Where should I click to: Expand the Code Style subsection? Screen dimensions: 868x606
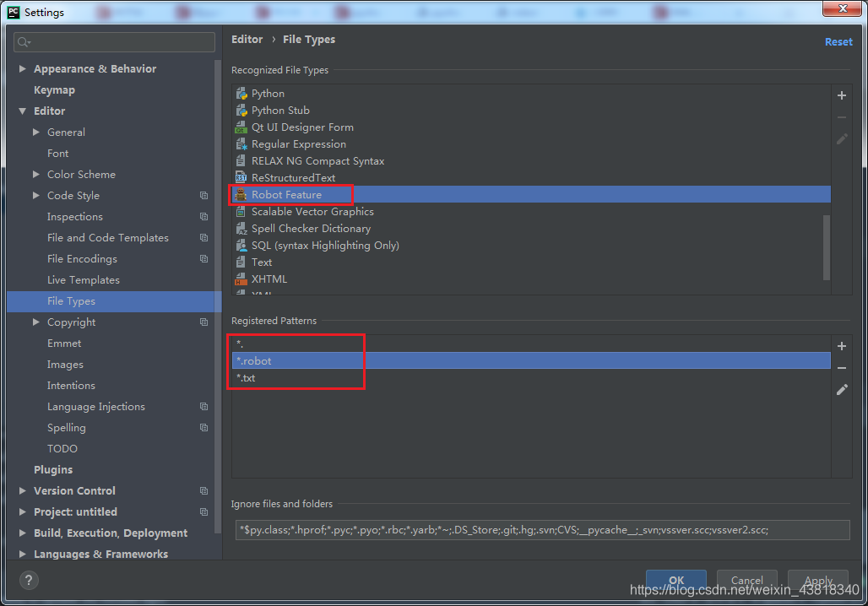click(x=36, y=195)
